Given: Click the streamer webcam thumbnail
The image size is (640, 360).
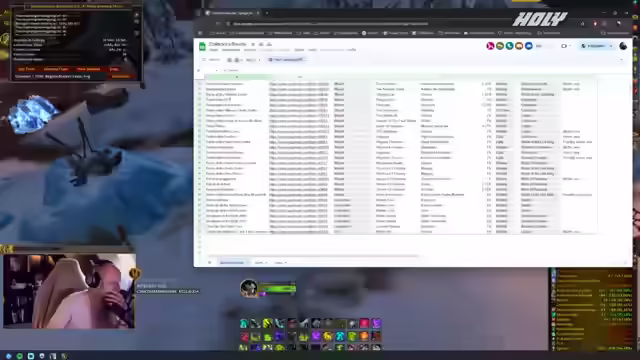Looking at the screenshot, I should click(69, 291).
